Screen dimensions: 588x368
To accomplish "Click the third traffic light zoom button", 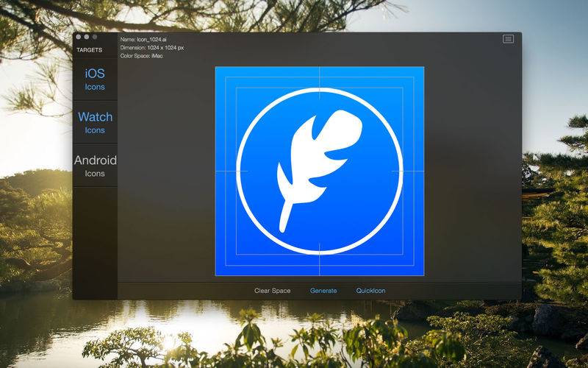I will point(95,37).
